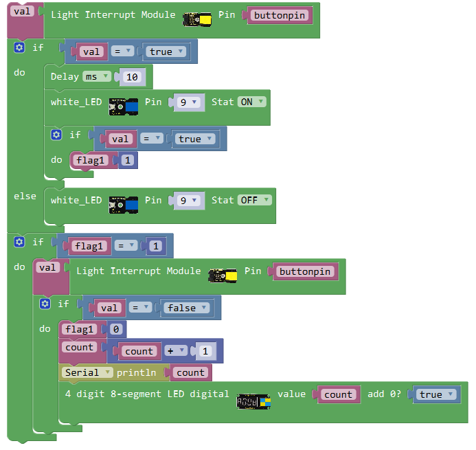The image size is (476, 450).
Task: Click the '4 digit 8-segment LED digital' label
Action: click(x=147, y=394)
